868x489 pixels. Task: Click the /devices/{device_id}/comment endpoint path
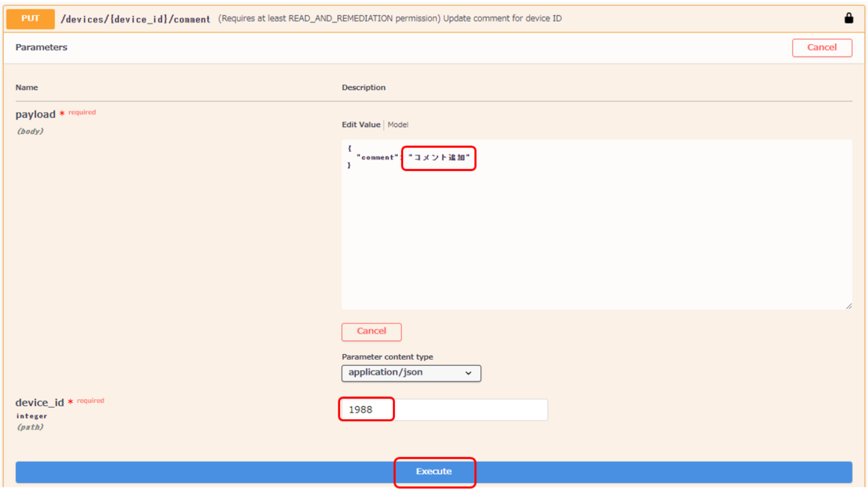tap(135, 19)
